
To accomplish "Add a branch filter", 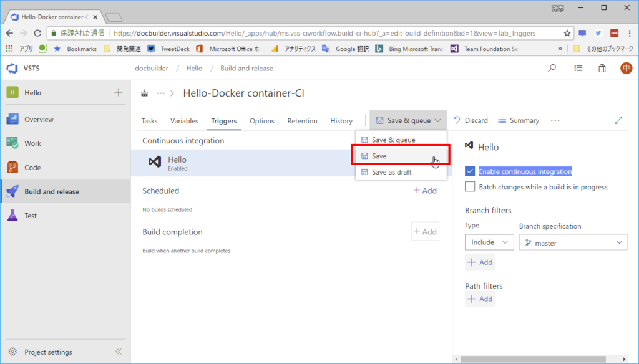I will click(480, 262).
